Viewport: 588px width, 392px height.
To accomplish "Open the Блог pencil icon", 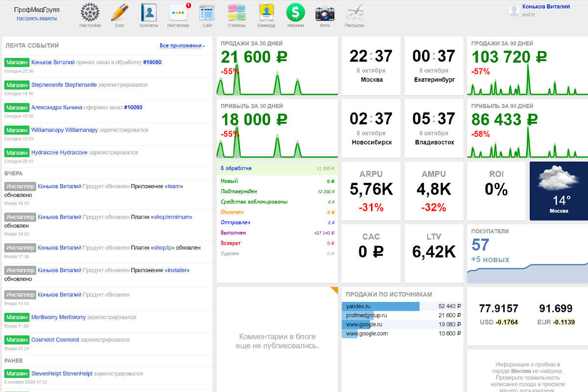I will [x=120, y=13].
